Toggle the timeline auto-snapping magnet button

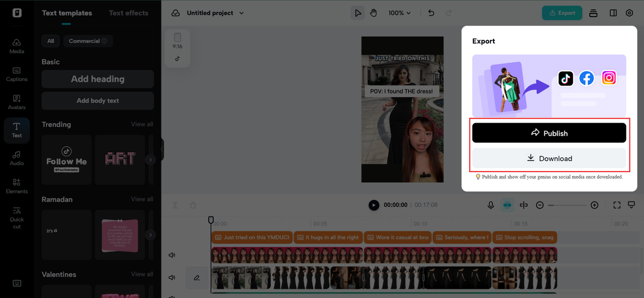[x=507, y=205]
